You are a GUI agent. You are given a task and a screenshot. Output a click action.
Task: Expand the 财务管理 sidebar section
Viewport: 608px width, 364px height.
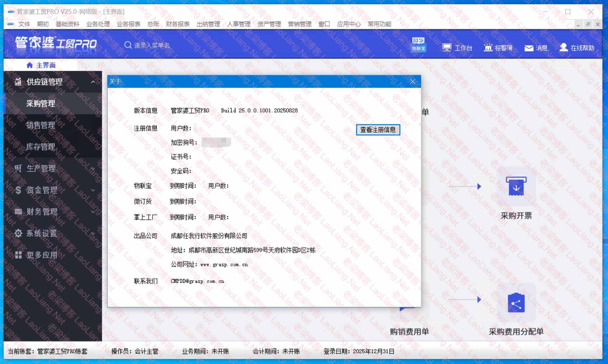point(93,212)
